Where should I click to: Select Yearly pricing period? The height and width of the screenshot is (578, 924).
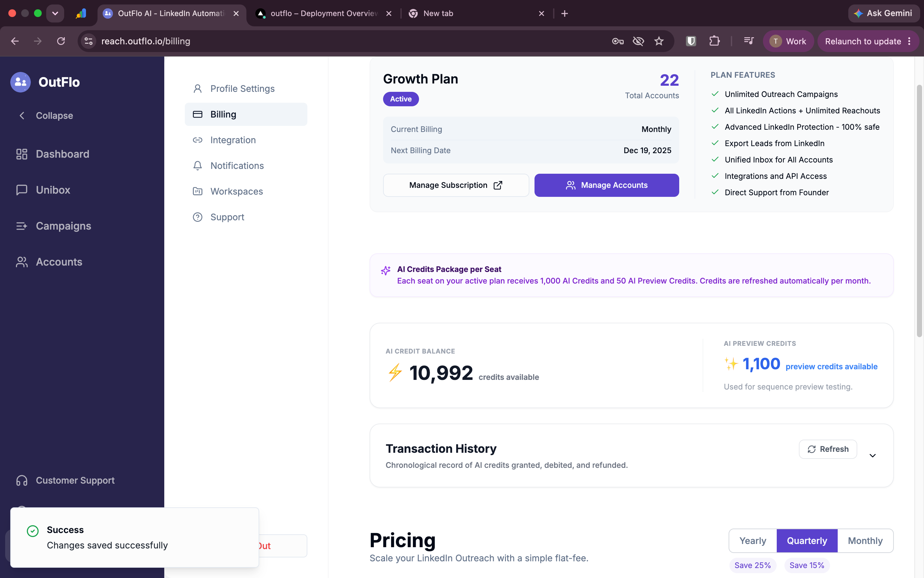click(753, 541)
